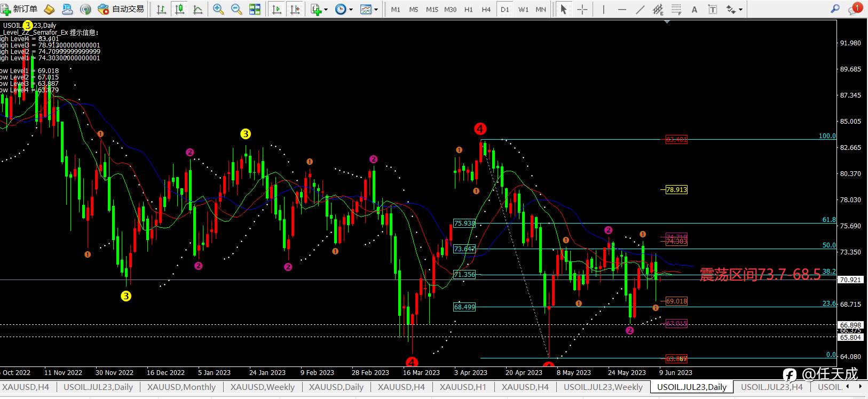Expand the templates dropdown arrow
868x399 pixels.
click(376, 10)
